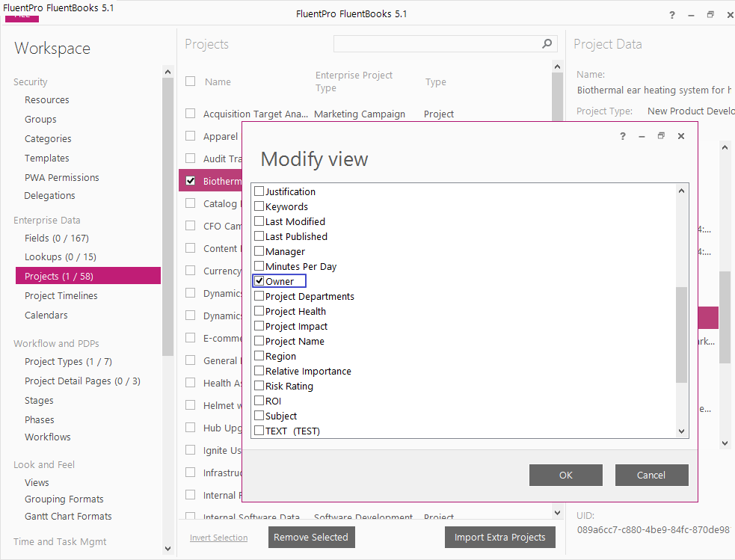The image size is (735, 560).
Task: Toggle the select-all checkbox in Projects header
Action: [191, 81]
